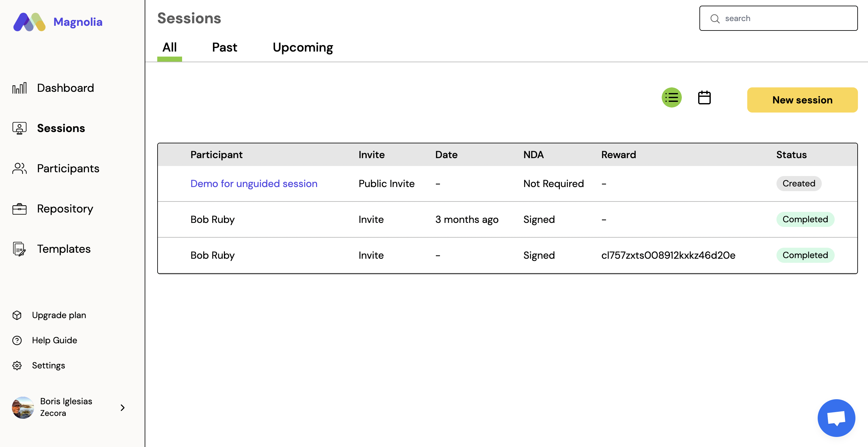Click the Participants people icon

pyautogui.click(x=19, y=168)
